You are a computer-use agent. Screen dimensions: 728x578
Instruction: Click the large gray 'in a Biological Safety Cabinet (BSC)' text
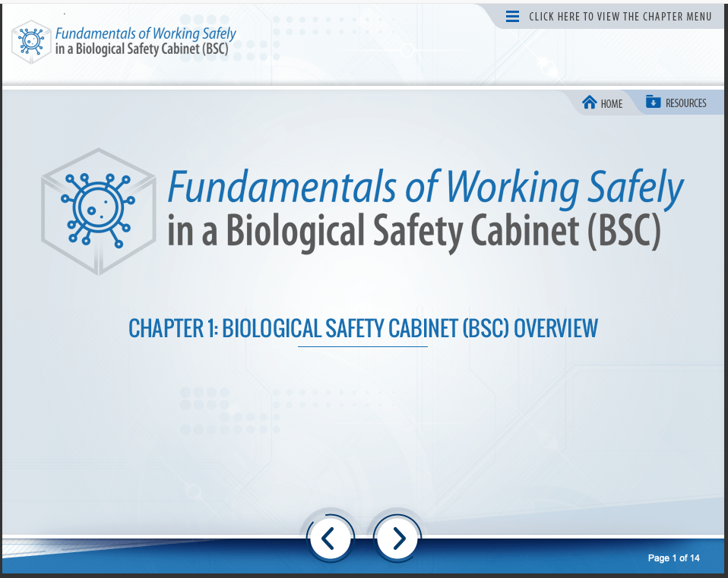point(413,231)
